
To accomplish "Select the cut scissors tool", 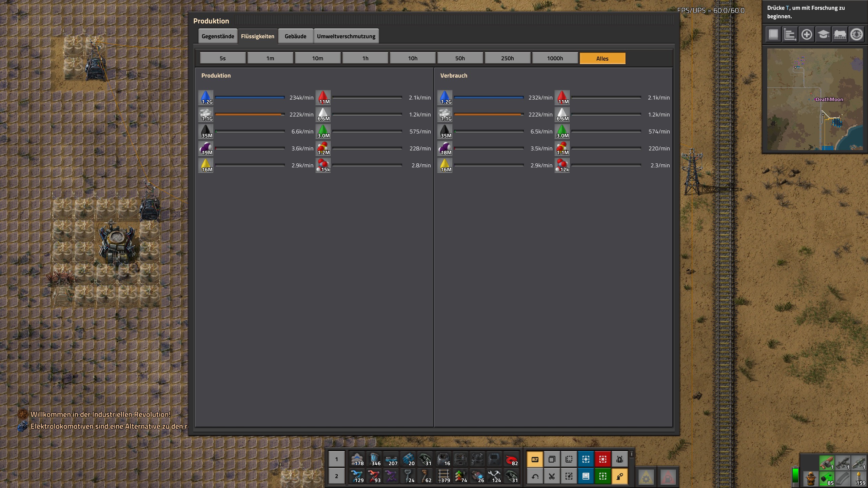I will [x=552, y=476].
